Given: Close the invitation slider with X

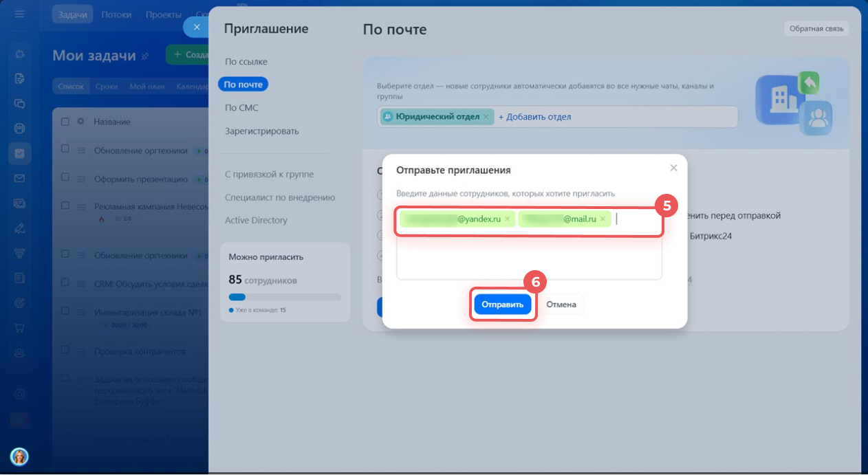Looking at the screenshot, I should click(x=197, y=27).
